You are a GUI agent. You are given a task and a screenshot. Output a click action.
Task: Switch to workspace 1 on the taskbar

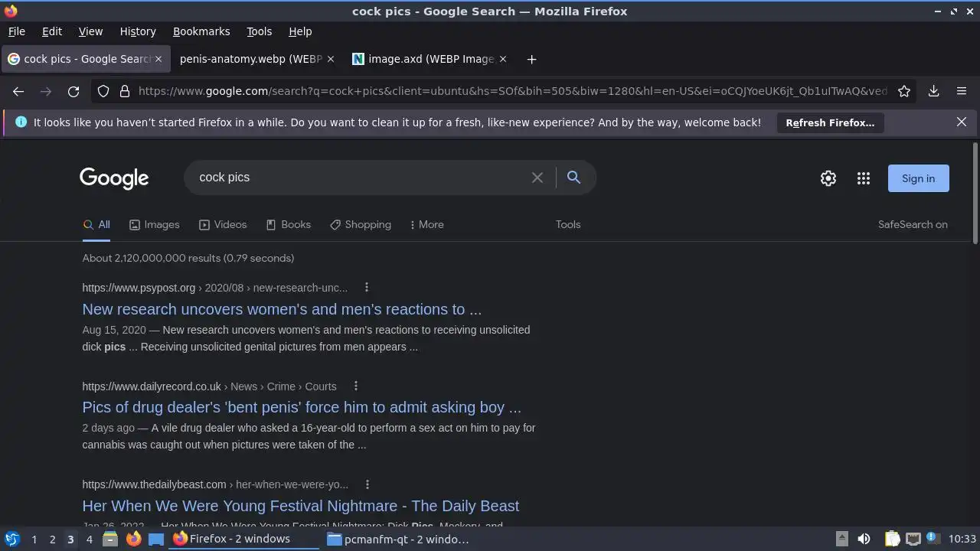pyautogui.click(x=34, y=540)
